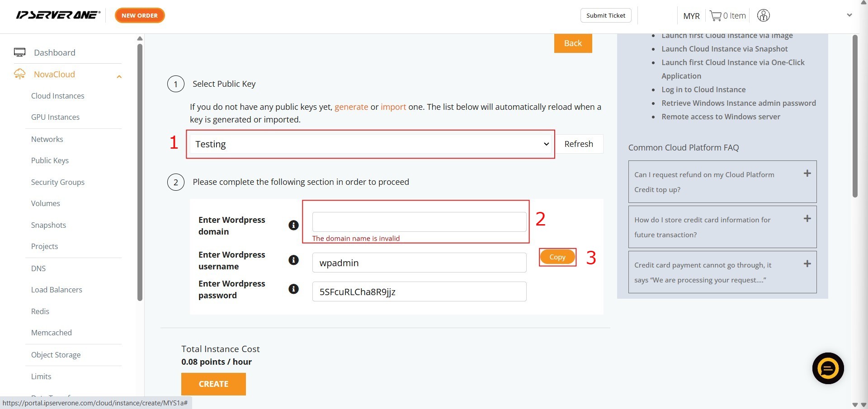Expand the refund on Cloud Platform FAQ
Screen dimensions: 868x409
coord(807,174)
